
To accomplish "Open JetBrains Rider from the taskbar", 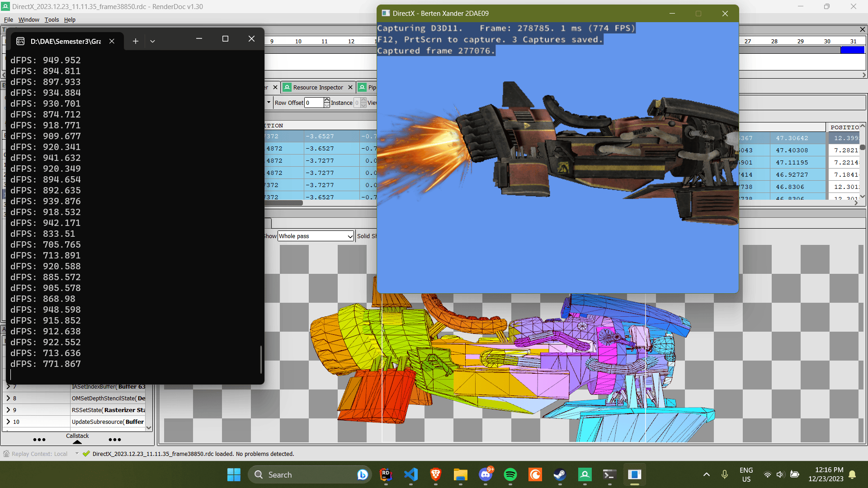I will (386, 474).
